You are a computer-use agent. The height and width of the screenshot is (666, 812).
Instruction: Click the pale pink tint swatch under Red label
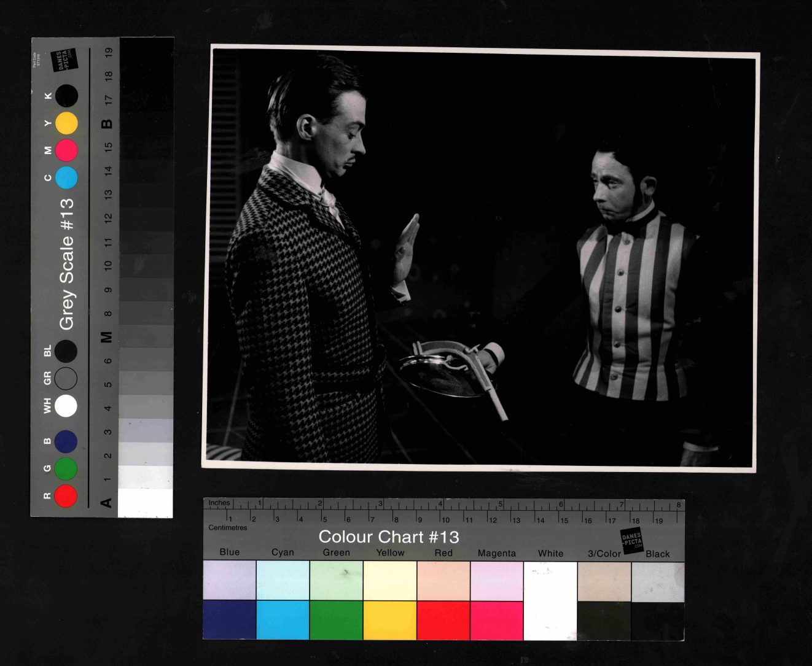[x=443, y=581]
